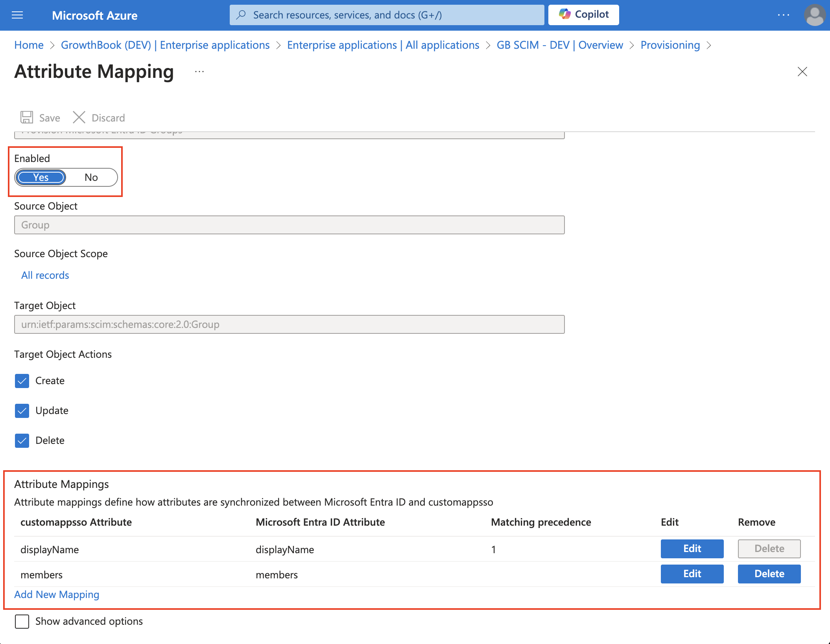Go back to Provisioning breadcrumb
Viewport: 830px width, 644px height.
[670, 45]
